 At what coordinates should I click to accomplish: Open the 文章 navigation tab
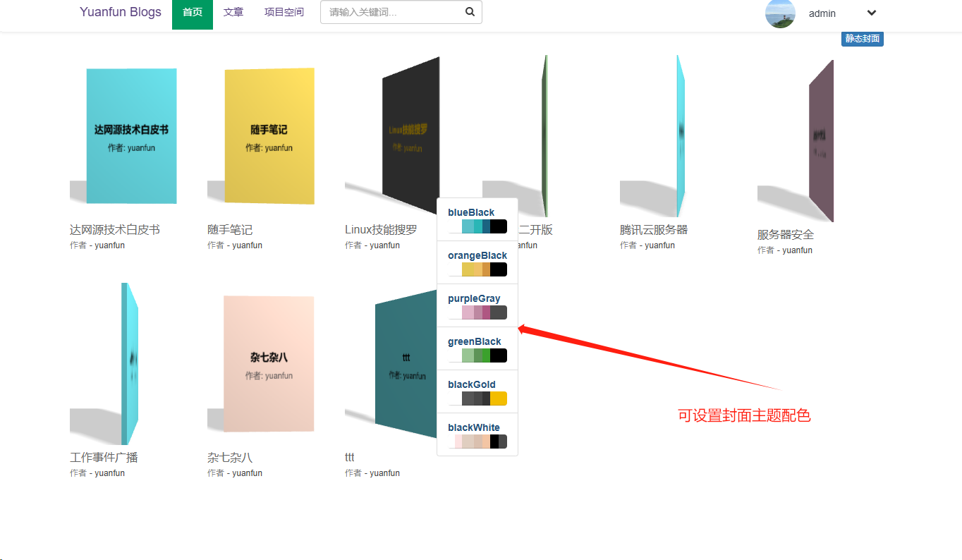233,13
